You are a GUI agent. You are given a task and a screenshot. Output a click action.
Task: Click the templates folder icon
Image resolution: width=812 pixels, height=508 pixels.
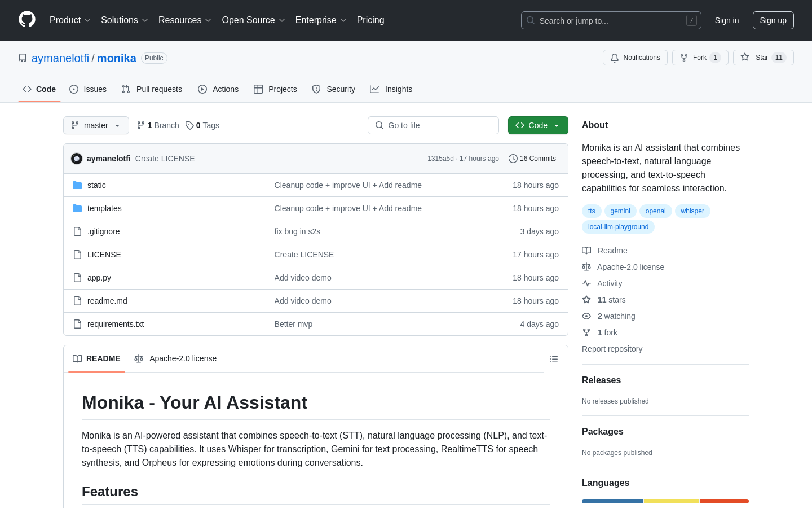pos(77,208)
